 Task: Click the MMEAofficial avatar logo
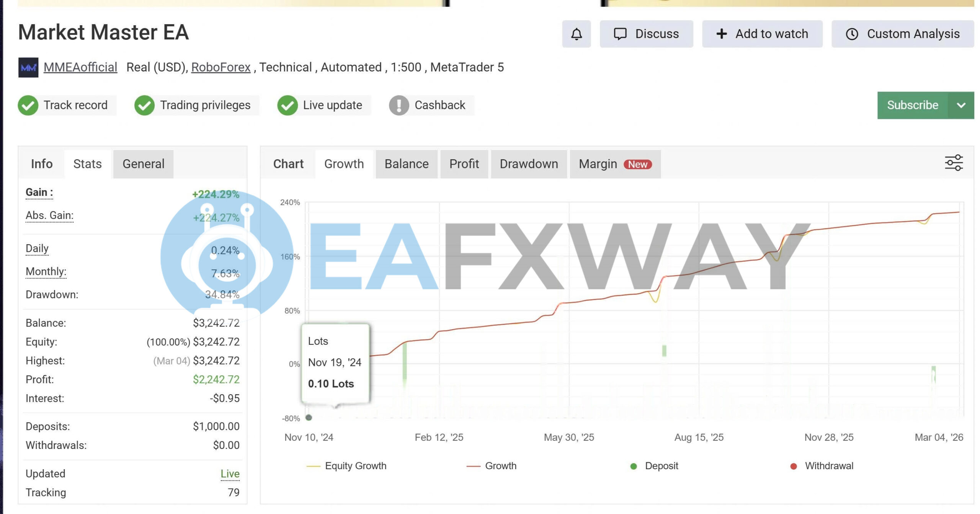(x=28, y=67)
